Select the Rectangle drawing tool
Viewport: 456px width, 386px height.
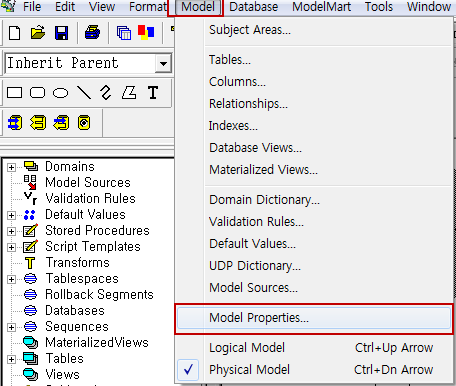click(x=14, y=93)
